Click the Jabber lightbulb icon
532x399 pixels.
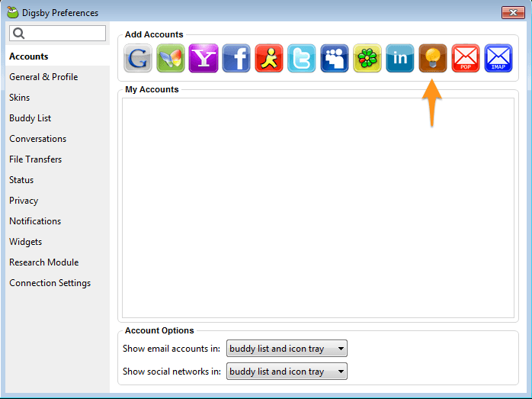click(433, 58)
